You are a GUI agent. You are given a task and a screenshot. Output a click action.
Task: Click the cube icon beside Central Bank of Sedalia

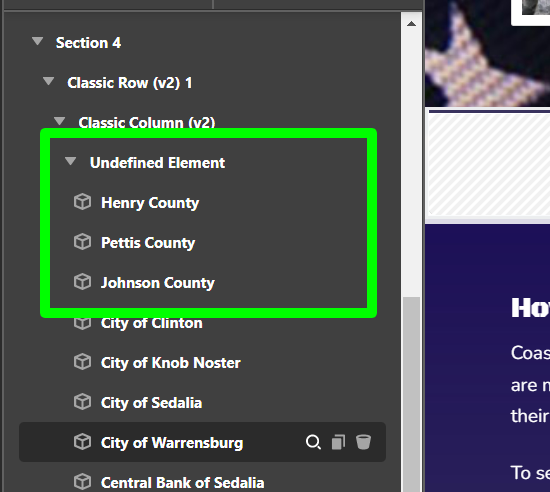click(x=82, y=482)
